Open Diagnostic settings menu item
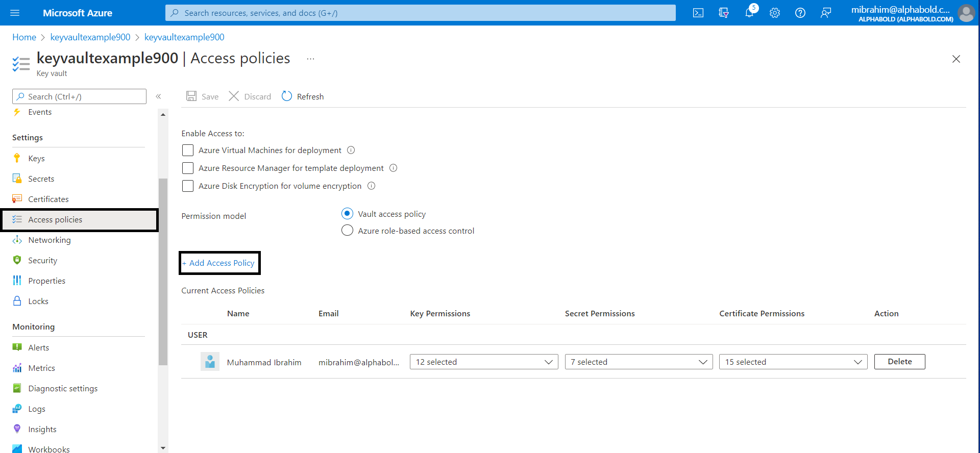The width and height of the screenshot is (980, 453). [63, 388]
